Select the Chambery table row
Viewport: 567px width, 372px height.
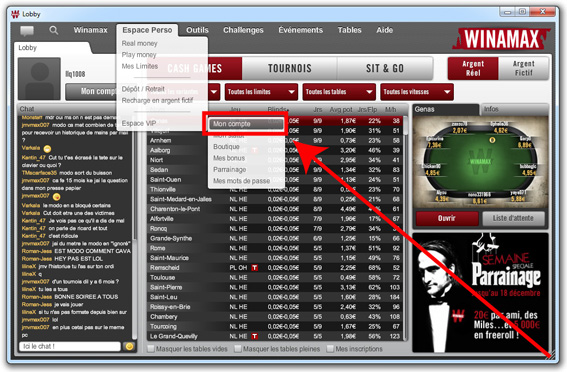point(274,317)
